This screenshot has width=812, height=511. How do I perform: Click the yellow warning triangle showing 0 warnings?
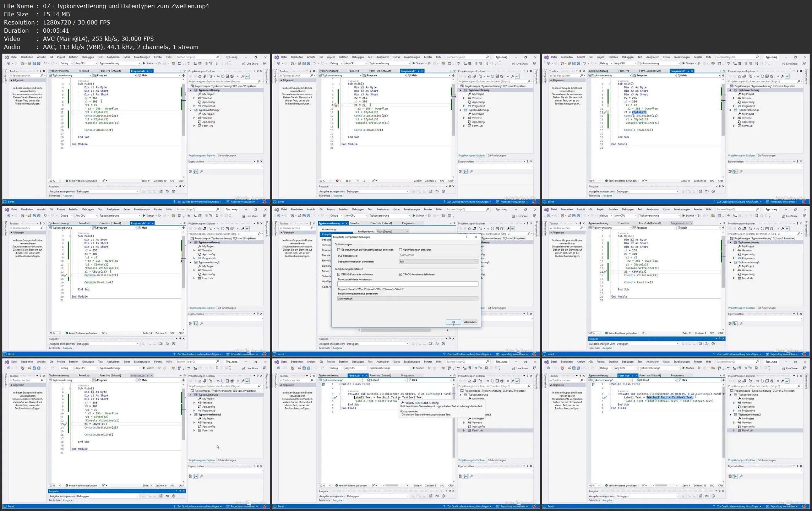tap(347, 181)
